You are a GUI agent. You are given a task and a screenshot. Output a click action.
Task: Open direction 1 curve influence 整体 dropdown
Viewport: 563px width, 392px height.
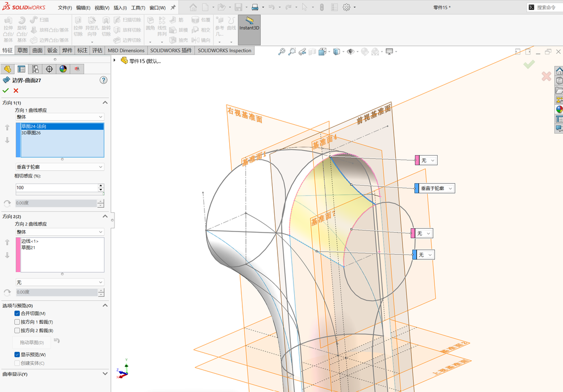(x=60, y=117)
